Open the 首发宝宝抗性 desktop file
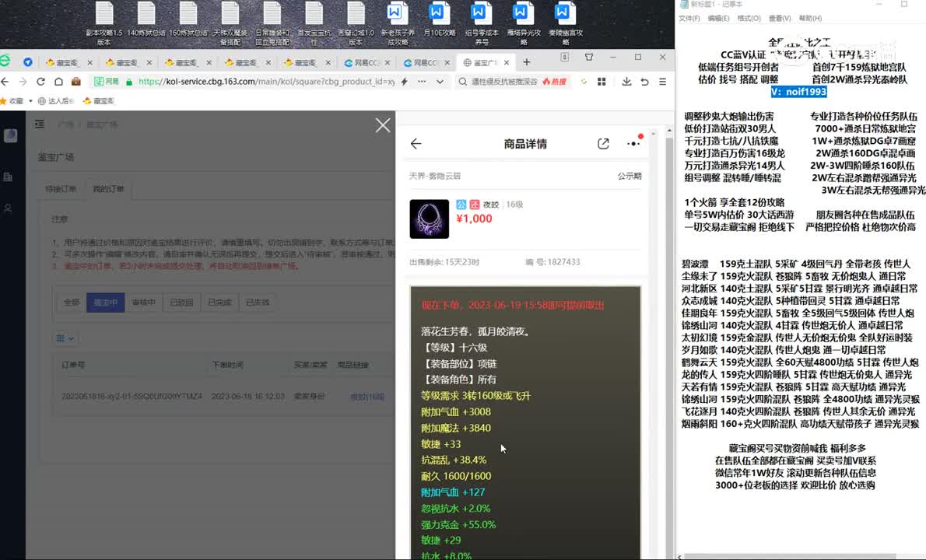Screen dimensions: 926x560 click(x=314, y=23)
